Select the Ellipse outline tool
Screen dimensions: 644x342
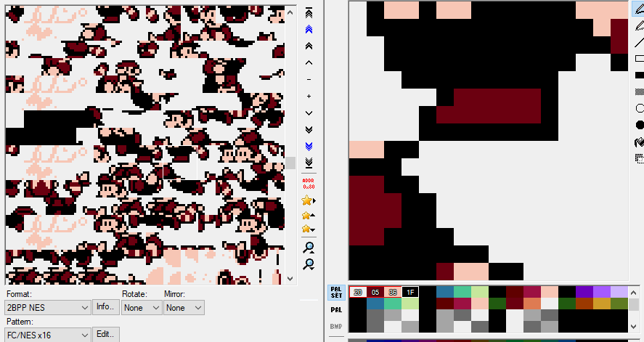coord(639,108)
